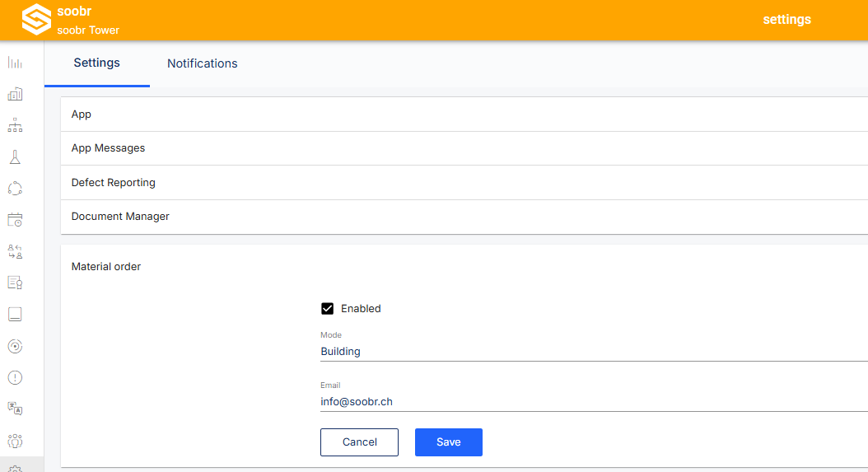Open the Mode dropdown showing Building
868x472 pixels.
click(x=593, y=352)
